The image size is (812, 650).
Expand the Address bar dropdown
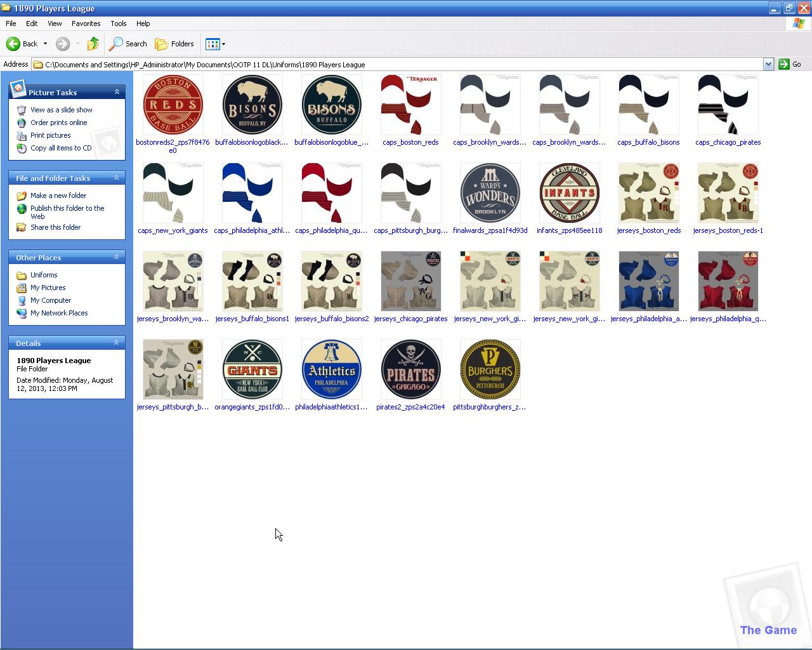click(768, 64)
